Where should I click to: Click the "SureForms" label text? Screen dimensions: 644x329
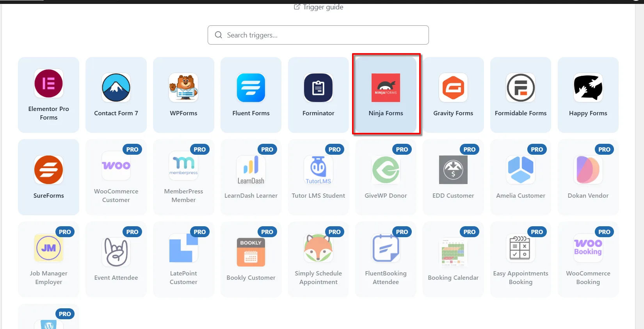(48, 195)
